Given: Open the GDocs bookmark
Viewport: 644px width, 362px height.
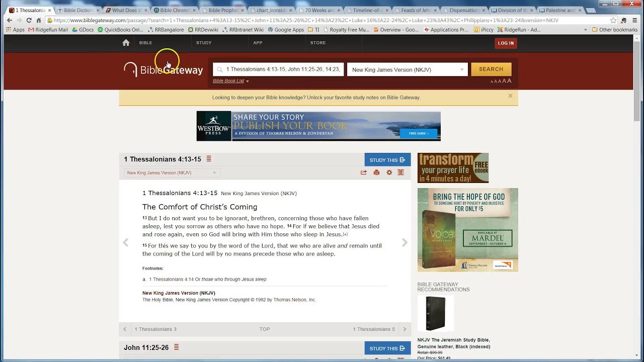Looking at the screenshot, I should [83, 30].
